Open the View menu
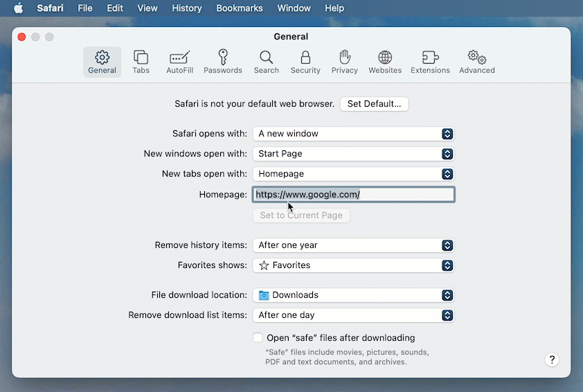Viewport: 583px width, 392px height. pos(147,8)
